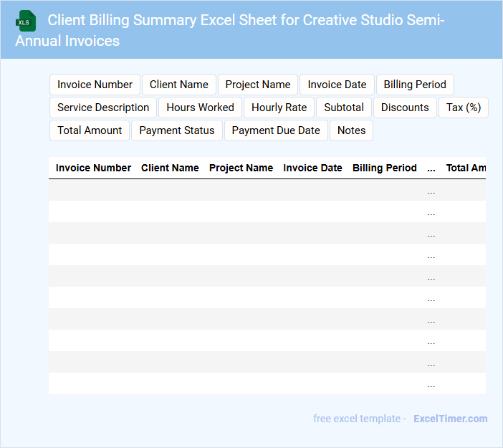Click the Subtotal tag
Screen dimensions: 503x448
[344, 108]
